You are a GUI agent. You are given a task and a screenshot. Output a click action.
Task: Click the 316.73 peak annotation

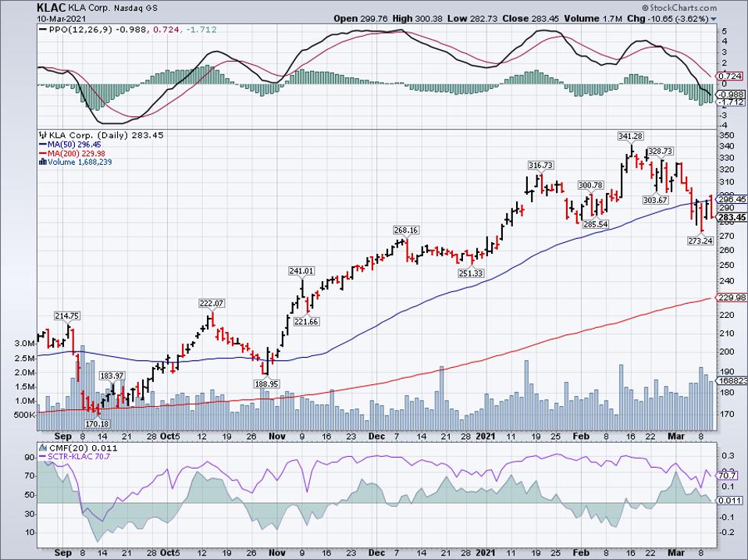pos(540,165)
